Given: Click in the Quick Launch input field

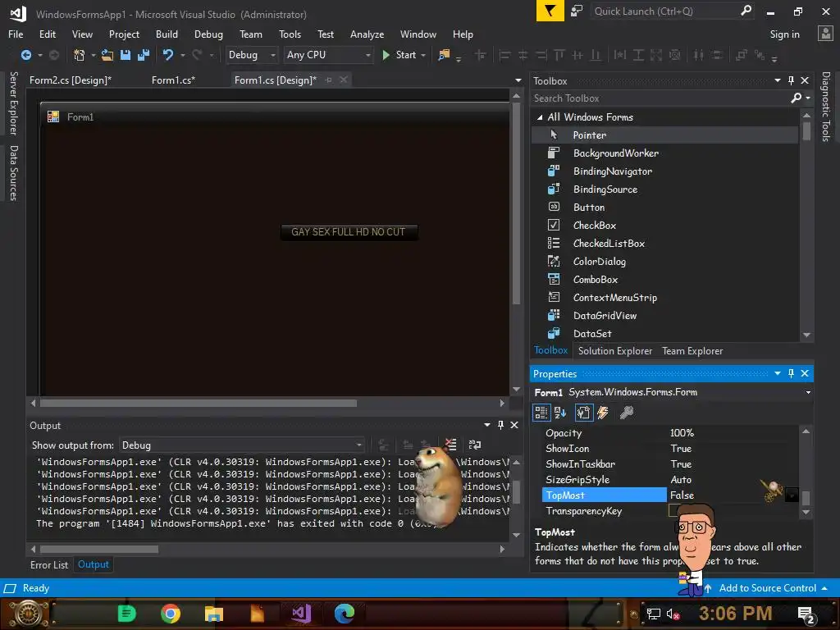Looking at the screenshot, I should 664,11.
